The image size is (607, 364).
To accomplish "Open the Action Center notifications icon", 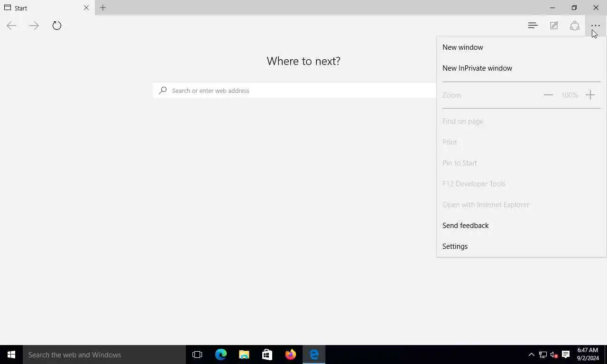I will [x=566, y=355].
